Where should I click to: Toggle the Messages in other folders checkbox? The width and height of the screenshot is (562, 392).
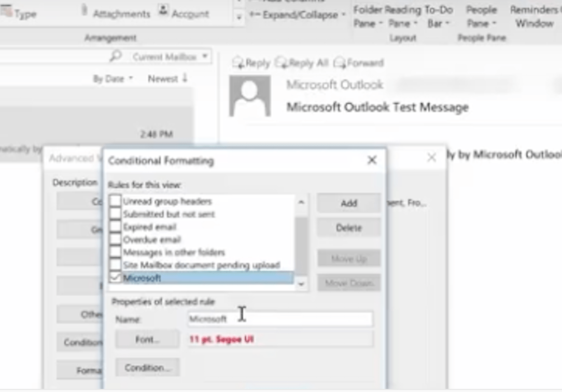[x=115, y=252]
